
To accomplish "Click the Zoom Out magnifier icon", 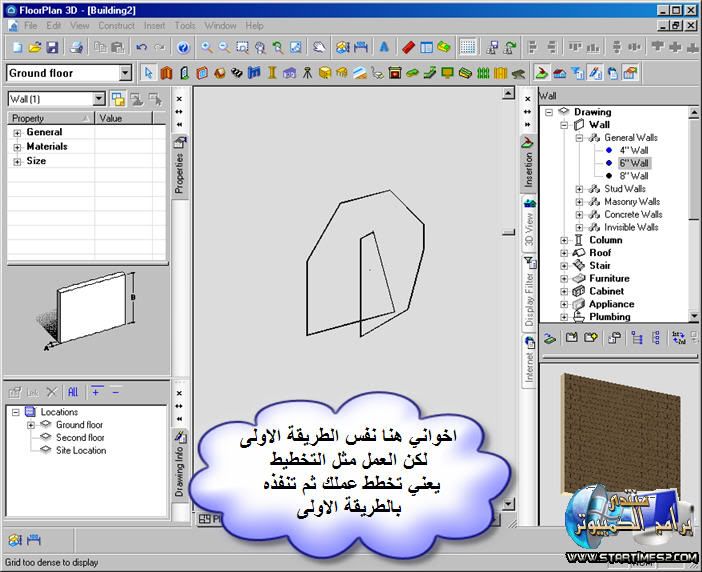I will (224, 47).
